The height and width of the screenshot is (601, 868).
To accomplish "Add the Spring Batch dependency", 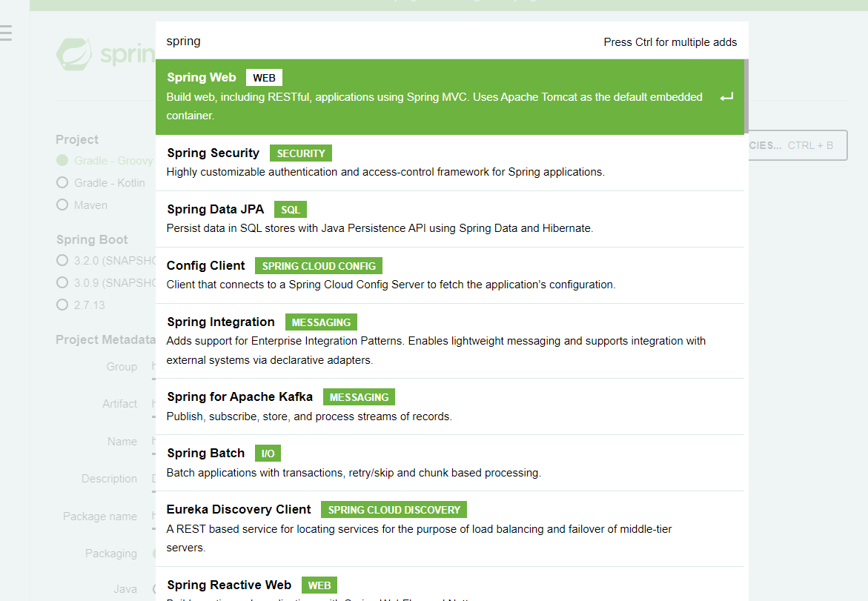I will coord(449,463).
